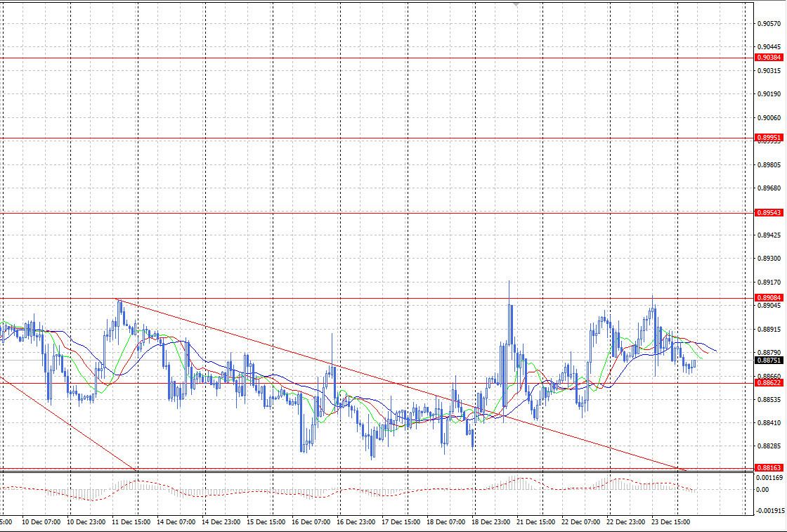Image resolution: width=787 pixels, height=532 pixels.
Task: Click the 0.89425 price scale value
Action: pos(769,235)
